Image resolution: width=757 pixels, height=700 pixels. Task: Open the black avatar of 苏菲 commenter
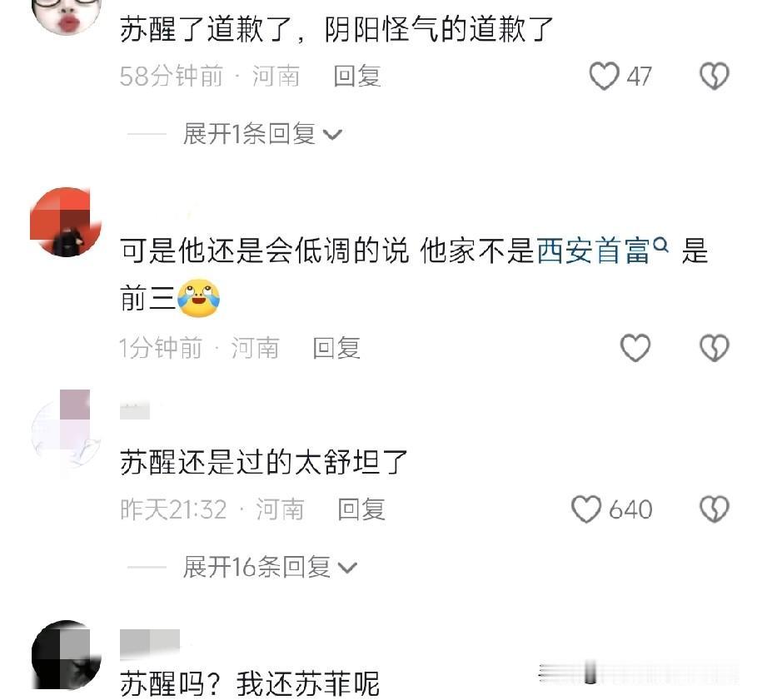66,655
